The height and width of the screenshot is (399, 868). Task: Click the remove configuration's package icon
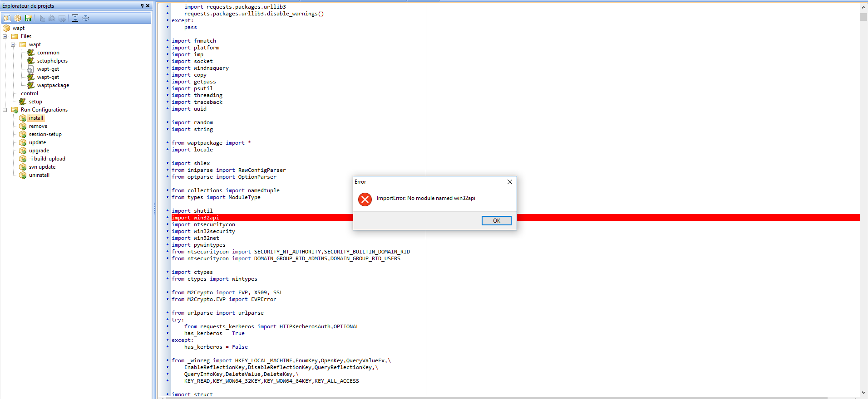23,126
